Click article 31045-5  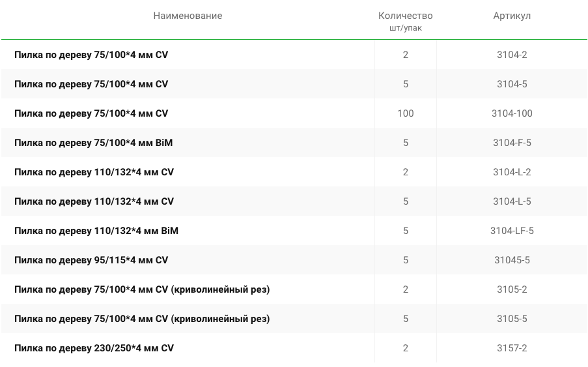click(512, 259)
